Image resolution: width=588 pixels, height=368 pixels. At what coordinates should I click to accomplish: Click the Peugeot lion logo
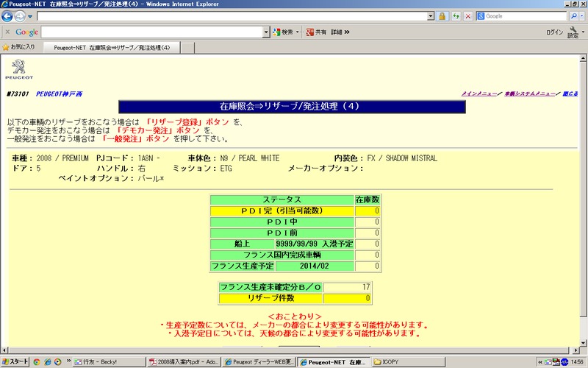pyautogui.click(x=19, y=69)
